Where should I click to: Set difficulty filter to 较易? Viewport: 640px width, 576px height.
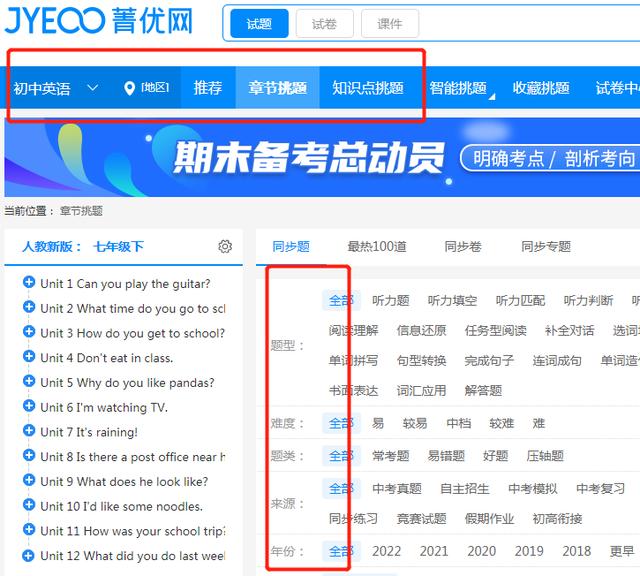coord(415,423)
